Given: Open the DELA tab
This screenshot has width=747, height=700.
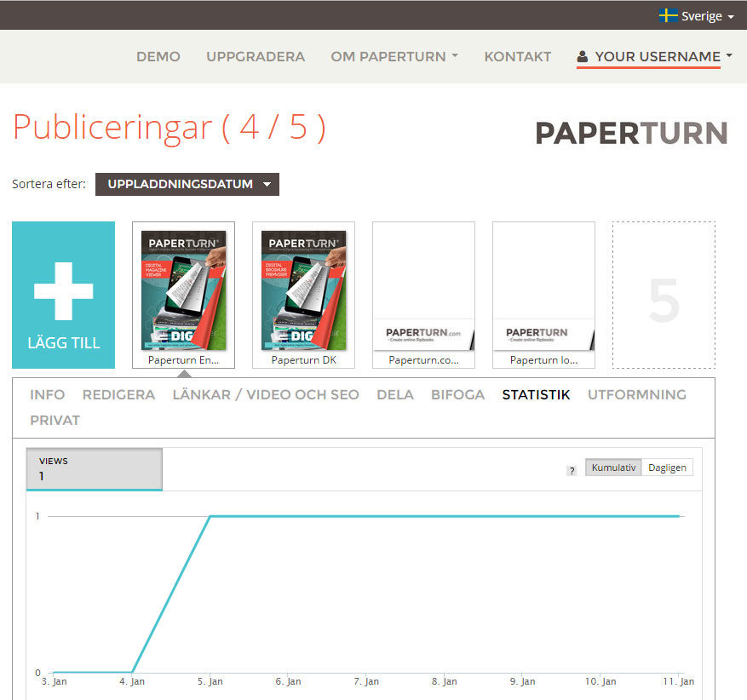Looking at the screenshot, I should 395,395.
